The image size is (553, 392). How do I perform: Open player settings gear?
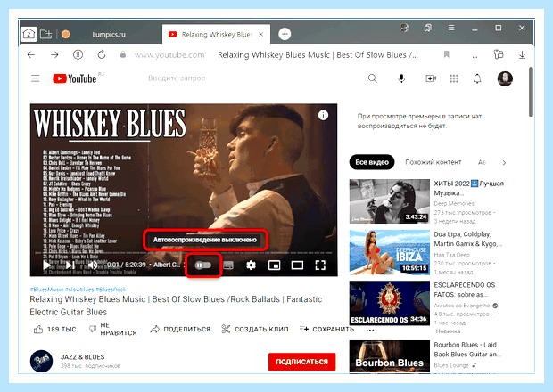click(251, 265)
